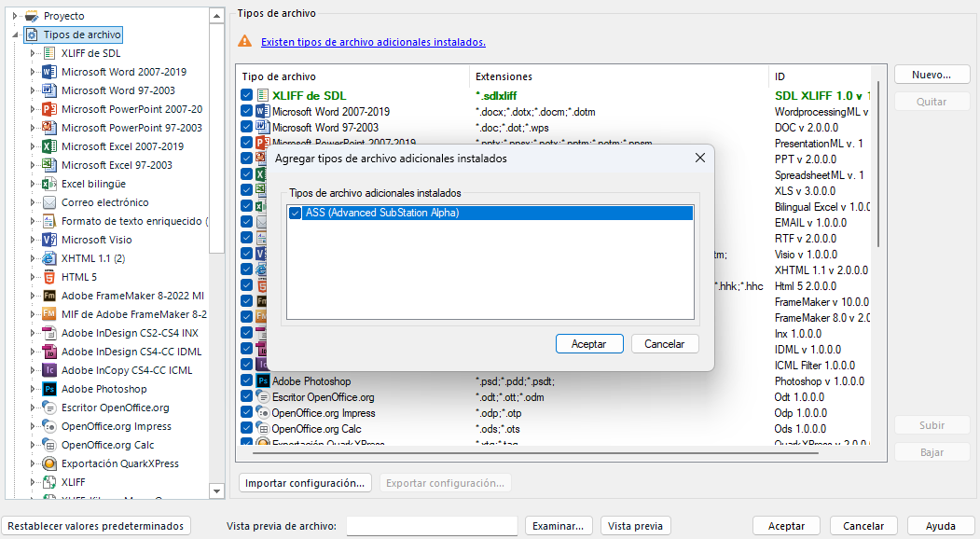This screenshot has height=539, width=980.
Task: Click the Escritor OpenOffice.org tree icon
Action: coord(49,408)
